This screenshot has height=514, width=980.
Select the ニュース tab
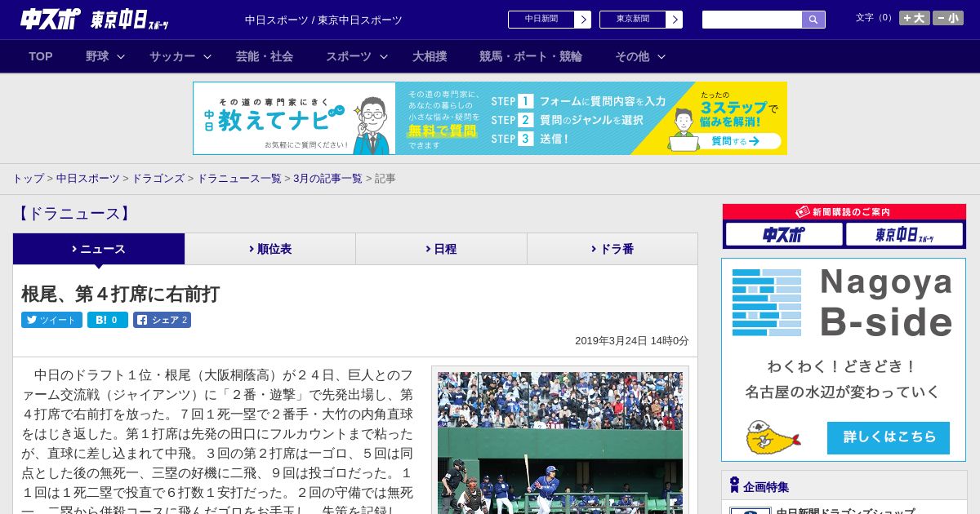tap(99, 249)
